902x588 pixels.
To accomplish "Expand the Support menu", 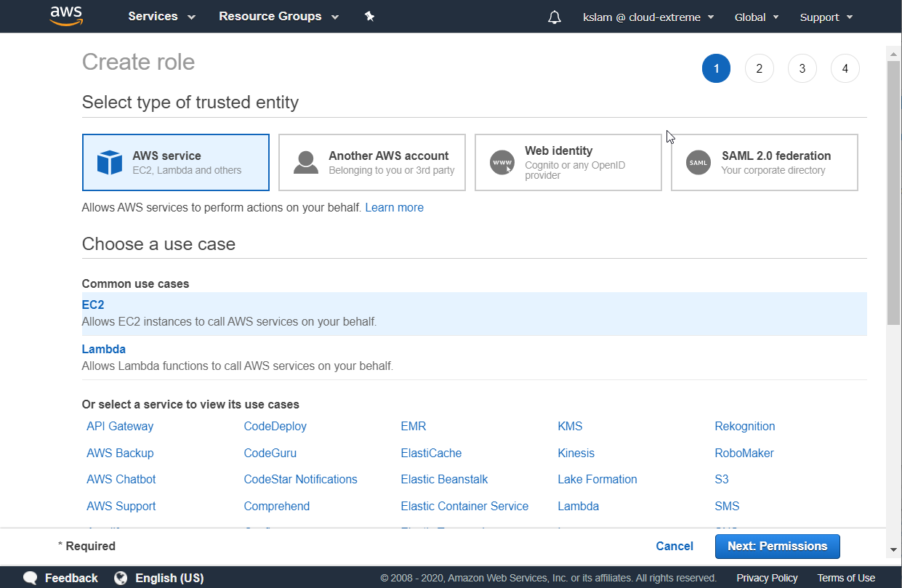I will tap(826, 17).
